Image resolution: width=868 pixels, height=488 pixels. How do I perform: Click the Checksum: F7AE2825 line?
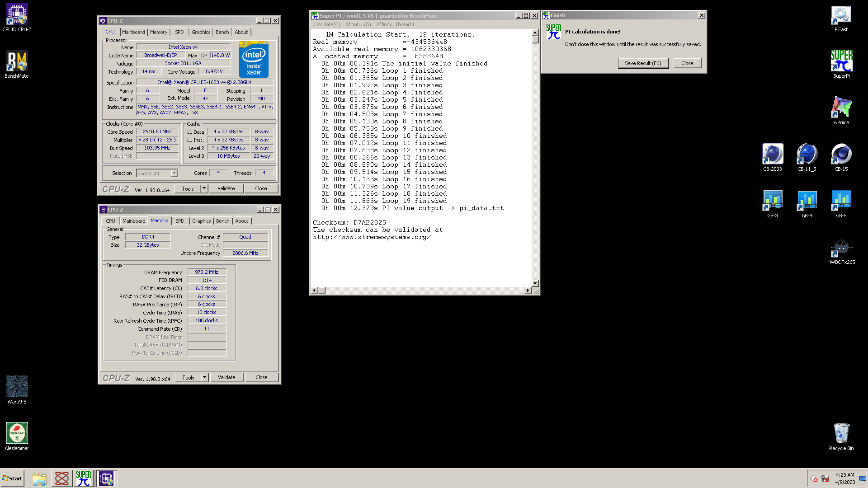(349, 223)
